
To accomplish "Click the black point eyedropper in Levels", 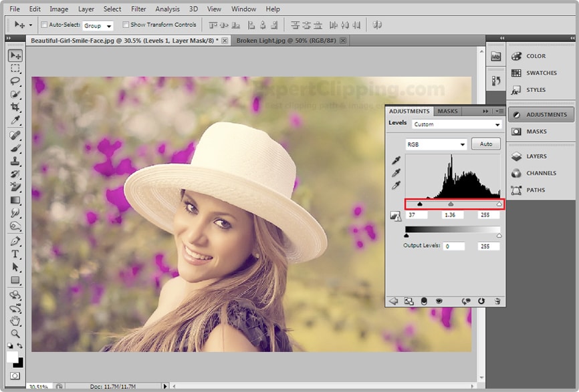I will tap(396, 161).
